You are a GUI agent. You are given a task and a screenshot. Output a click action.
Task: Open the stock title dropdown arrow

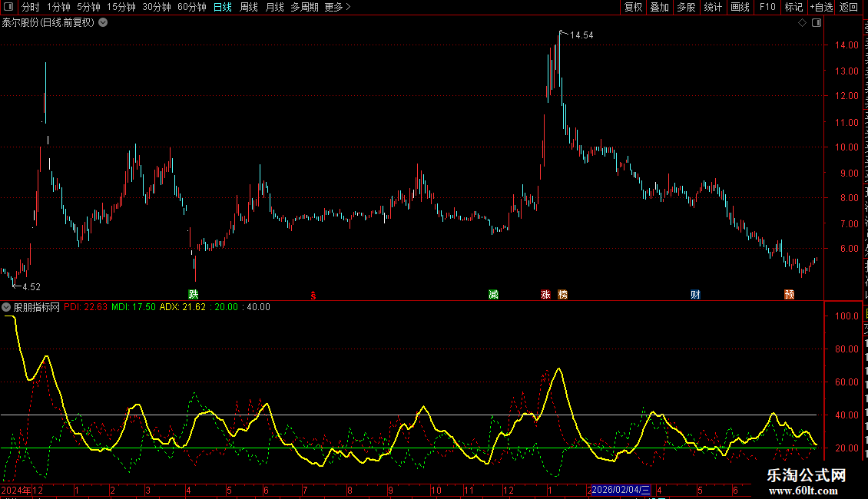[x=103, y=23]
